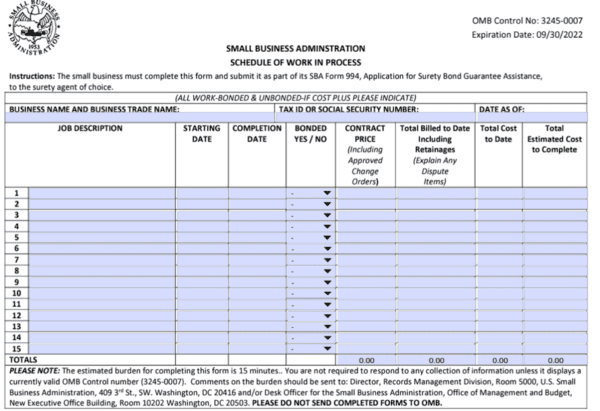Viewport: 600px width, 411px height.
Task: Click the 'Expiration Date: 09/30/2022' text
Action: (527, 35)
